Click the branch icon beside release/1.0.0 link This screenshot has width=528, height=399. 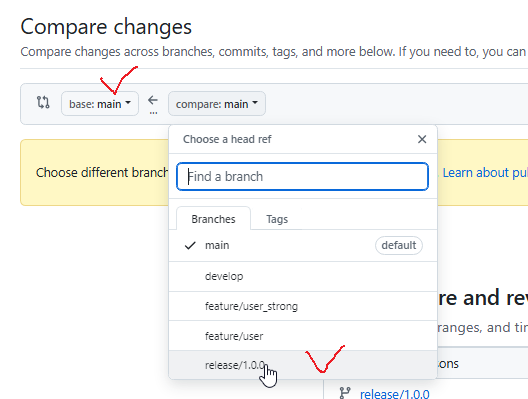(345, 393)
